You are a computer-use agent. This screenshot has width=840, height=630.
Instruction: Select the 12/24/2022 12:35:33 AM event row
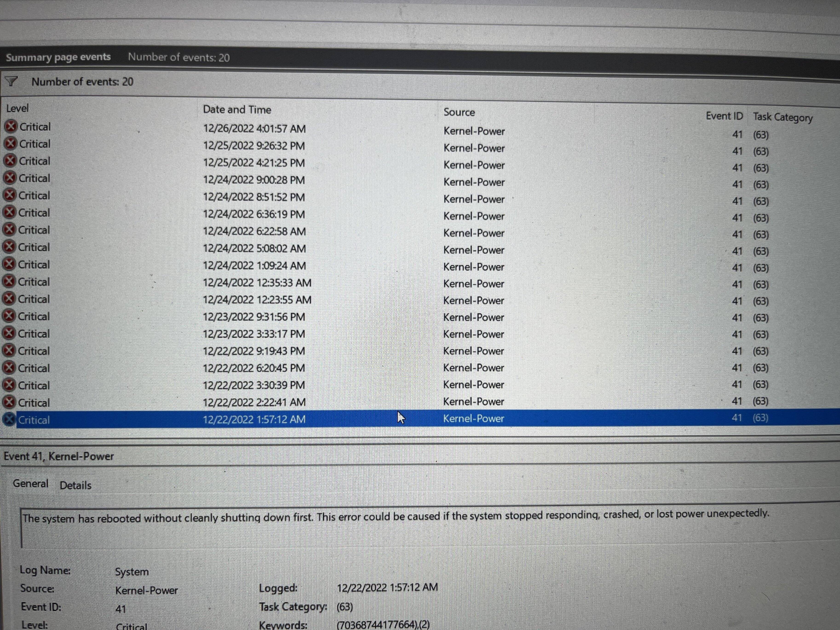(x=257, y=283)
